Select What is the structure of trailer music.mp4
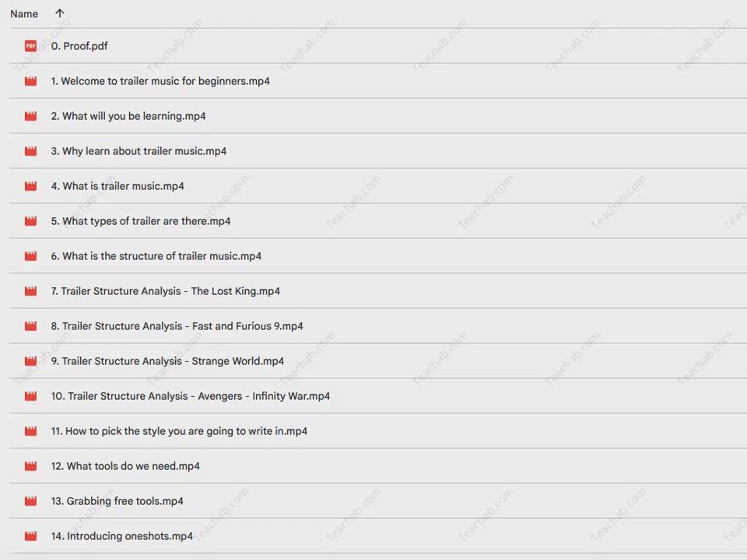 click(156, 257)
